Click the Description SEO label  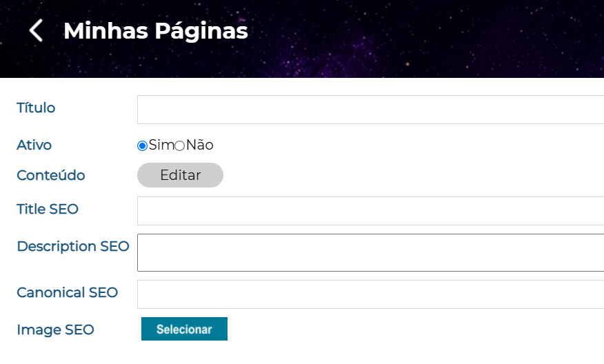[73, 247]
